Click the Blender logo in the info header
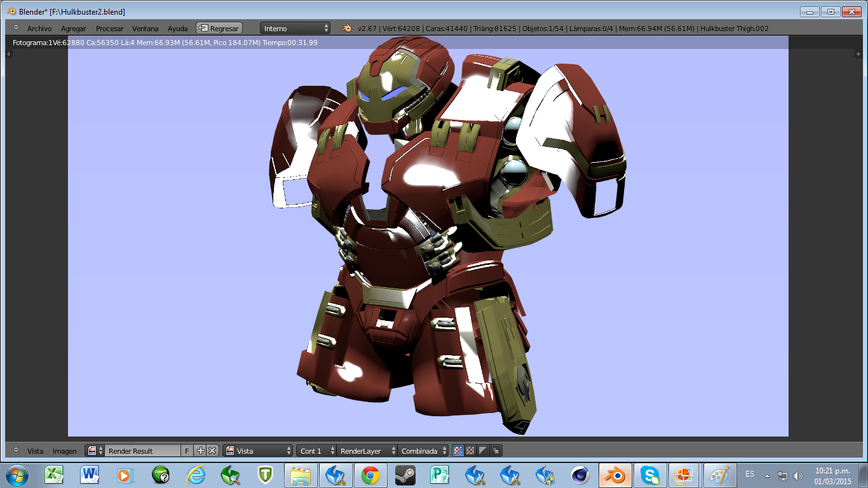 point(348,29)
